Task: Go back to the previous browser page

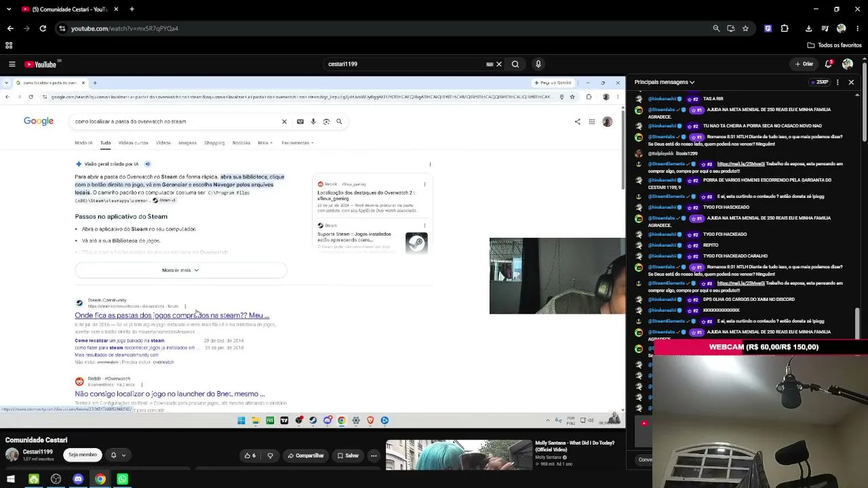Action: (x=10, y=28)
